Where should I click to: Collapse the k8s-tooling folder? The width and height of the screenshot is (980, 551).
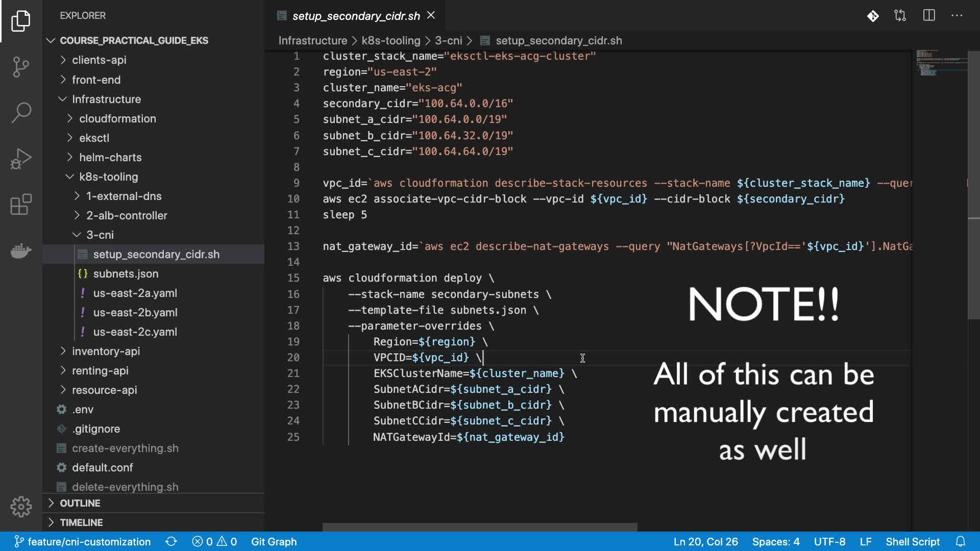coord(108,177)
